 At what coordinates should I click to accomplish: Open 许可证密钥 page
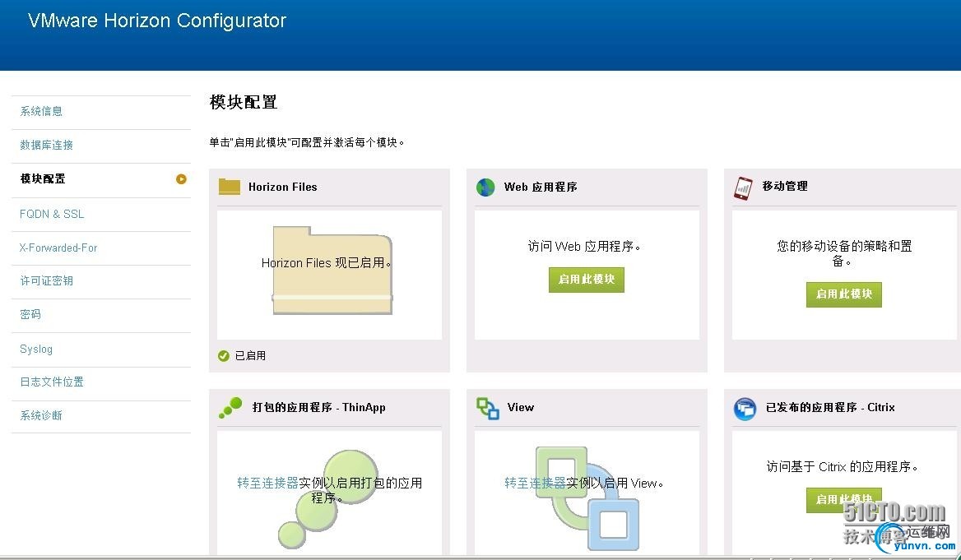click(x=47, y=280)
